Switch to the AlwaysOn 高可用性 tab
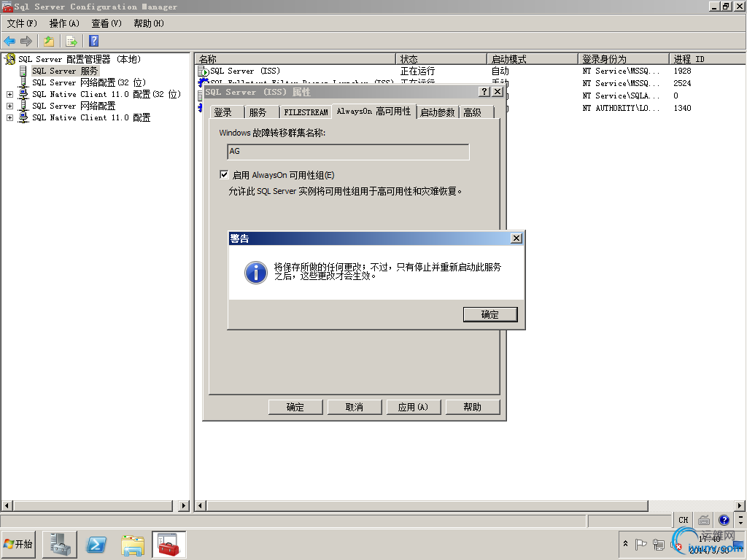The height and width of the screenshot is (560, 747). [374, 112]
